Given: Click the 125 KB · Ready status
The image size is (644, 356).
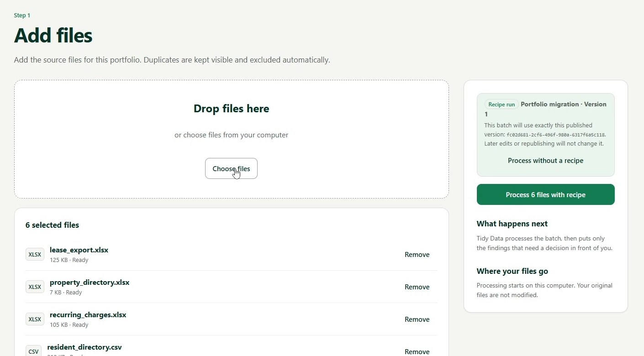Looking at the screenshot, I should (x=69, y=260).
